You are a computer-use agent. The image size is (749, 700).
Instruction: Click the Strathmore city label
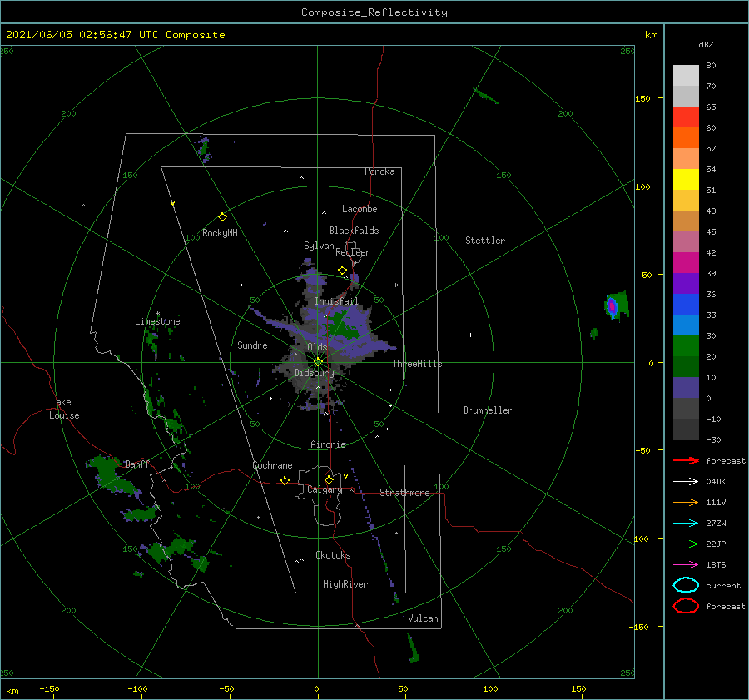pyautogui.click(x=404, y=493)
